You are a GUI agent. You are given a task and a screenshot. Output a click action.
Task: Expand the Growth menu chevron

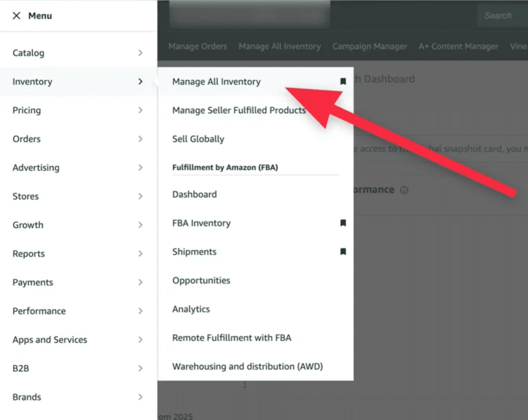140,225
